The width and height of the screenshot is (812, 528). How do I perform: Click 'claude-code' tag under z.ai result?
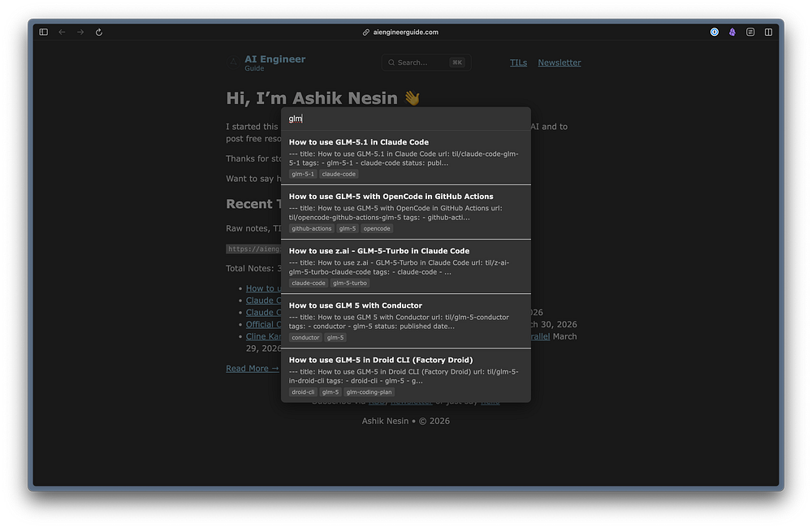tap(308, 283)
